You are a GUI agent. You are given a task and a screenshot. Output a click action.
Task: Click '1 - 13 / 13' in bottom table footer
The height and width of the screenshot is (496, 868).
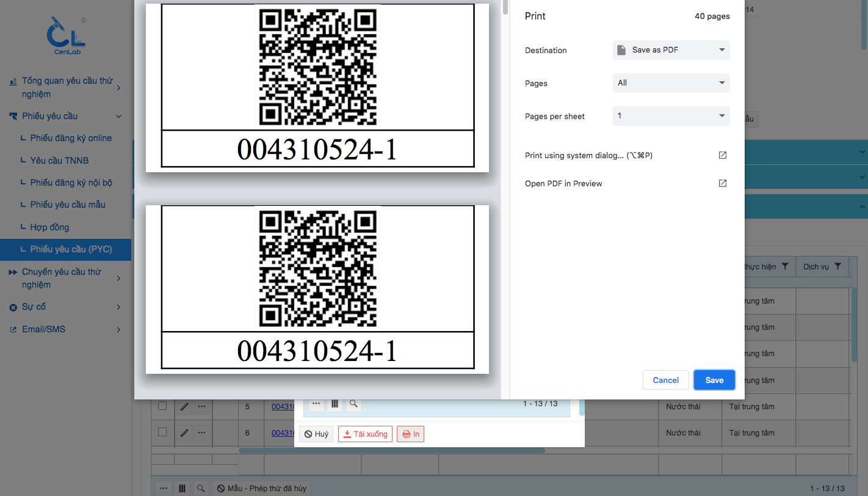(827, 489)
